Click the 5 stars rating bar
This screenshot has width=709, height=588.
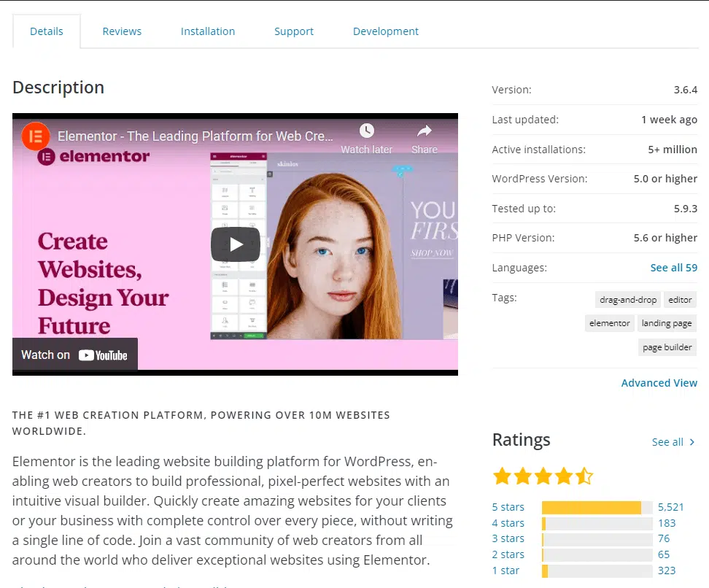pyautogui.click(x=596, y=506)
